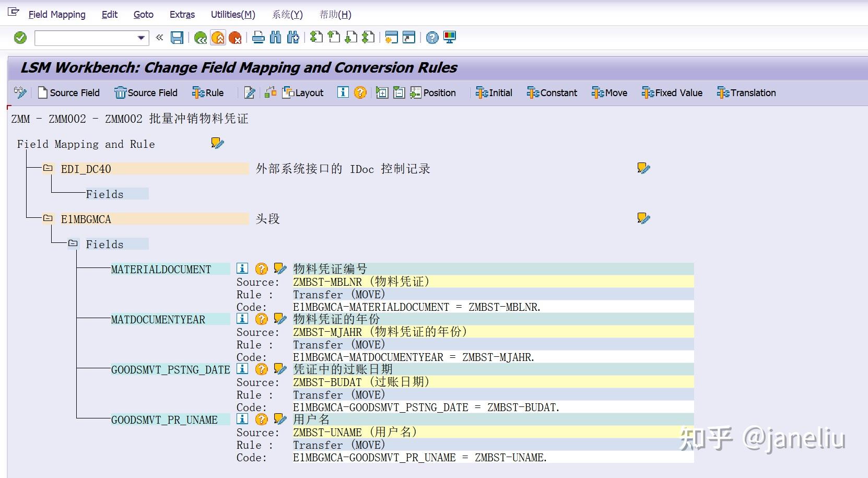Open the command field dropdown arrow
The image size is (868, 478).
pyautogui.click(x=140, y=38)
